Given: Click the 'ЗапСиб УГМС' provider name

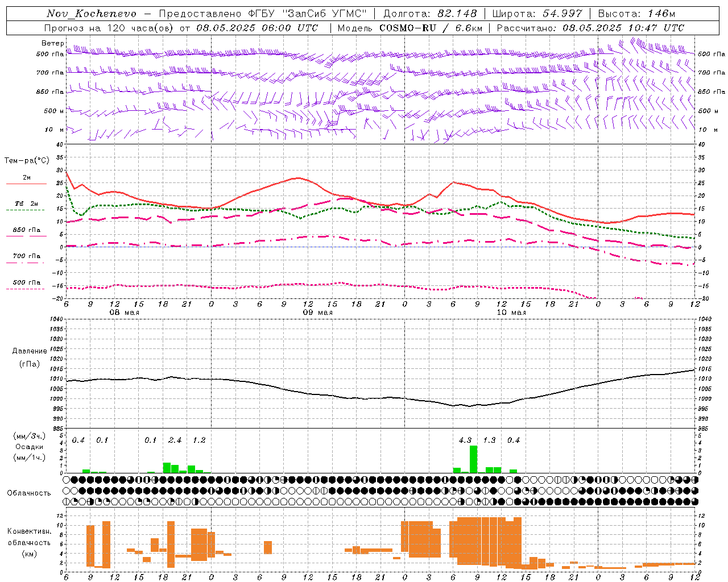Looking at the screenshot, I should 325,14.
